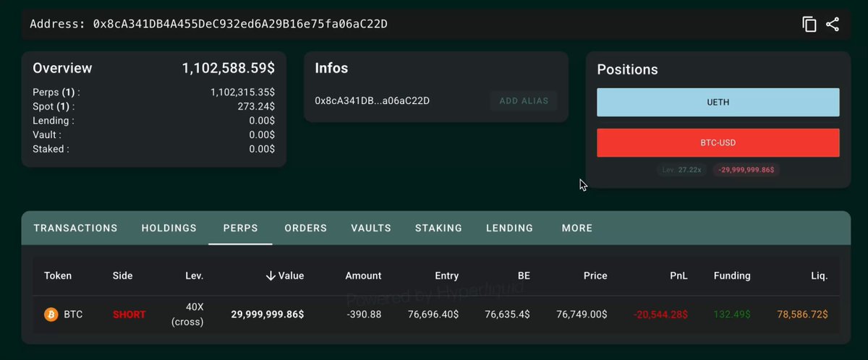
Task: Switch to the HOLDINGS tab
Action: [169, 228]
